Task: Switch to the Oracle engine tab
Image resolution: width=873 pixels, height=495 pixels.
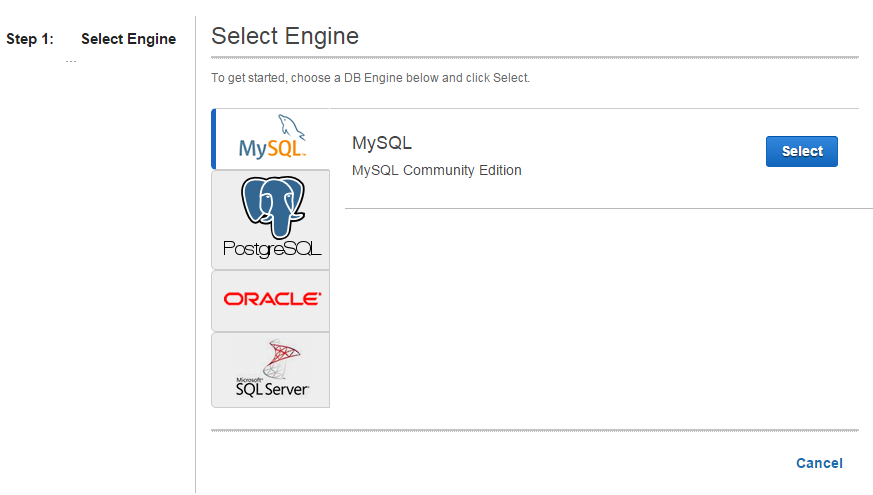Action: (271, 301)
